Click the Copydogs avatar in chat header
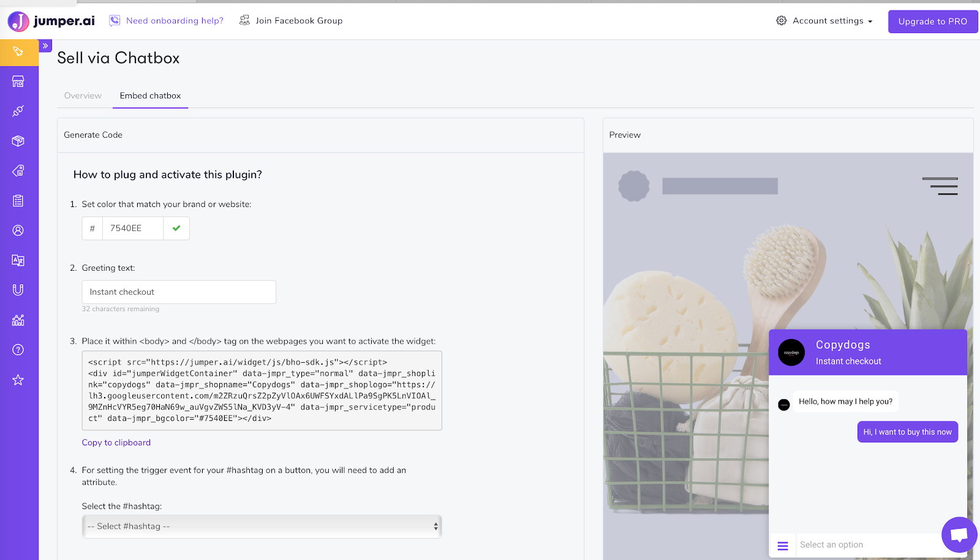 [791, 352]
